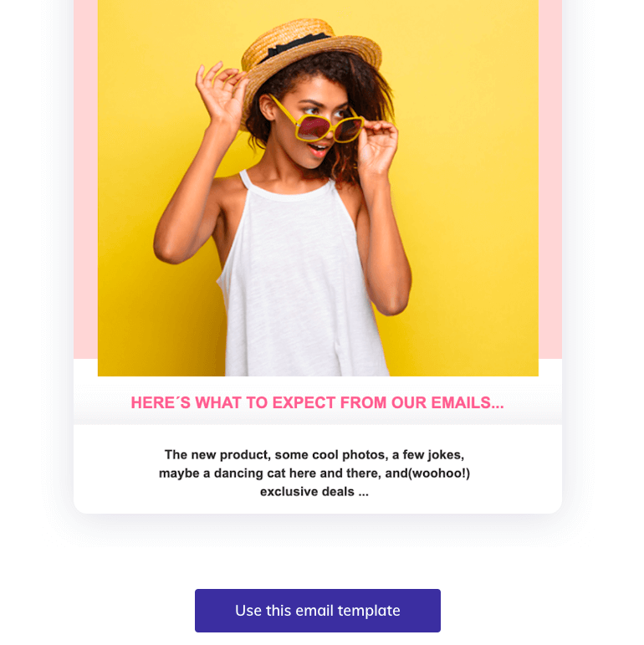
Task: Click the pink strip left of the photo
Action: pyautogui.click(x=85, y=179)
